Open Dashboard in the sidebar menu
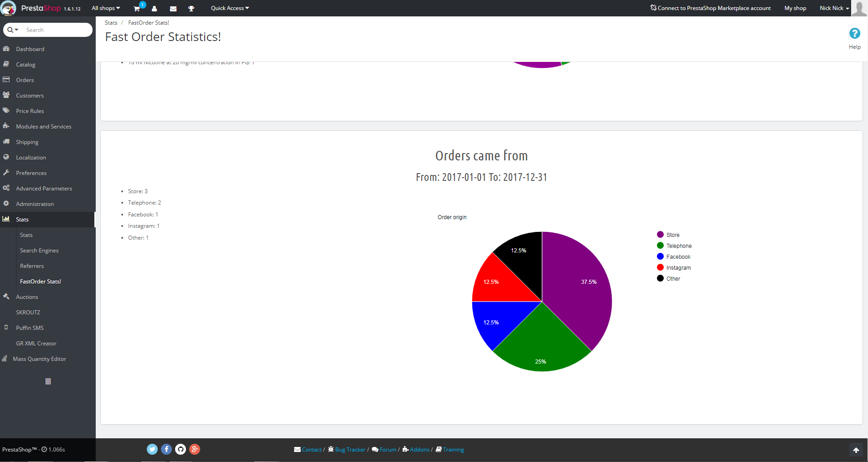 [x=30, y=49]
